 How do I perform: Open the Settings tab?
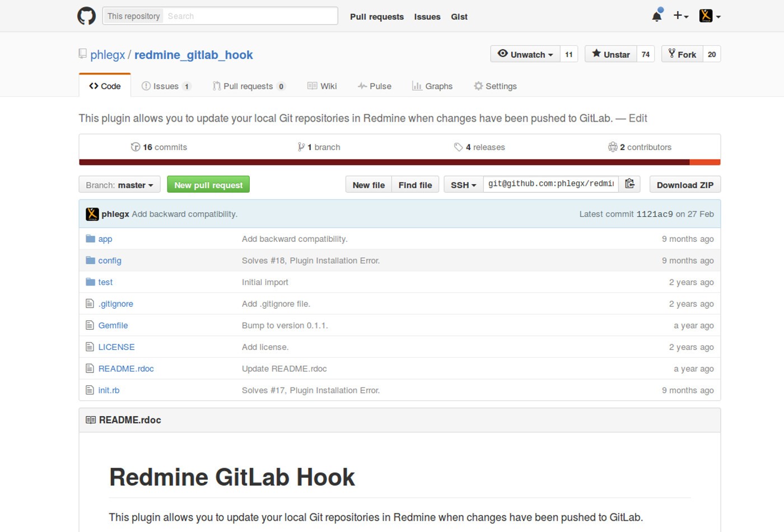(495, 86)
